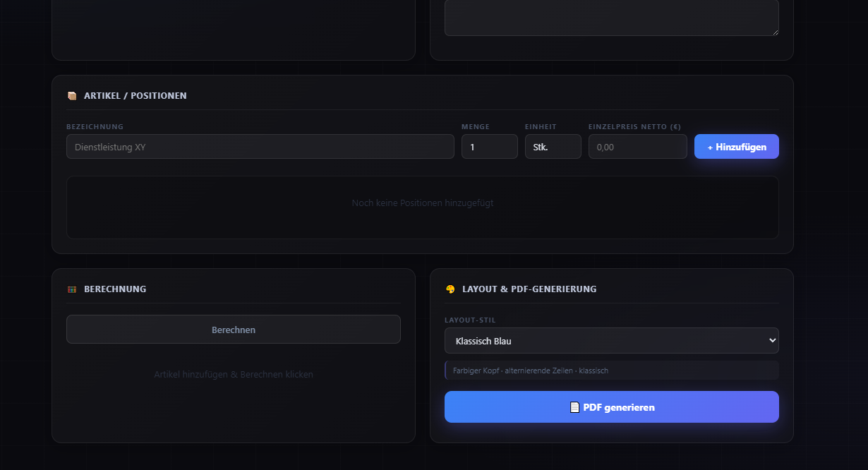Click the resize handle of the top textarea
This screenshot has height=470, width=868.
(775, 31)
